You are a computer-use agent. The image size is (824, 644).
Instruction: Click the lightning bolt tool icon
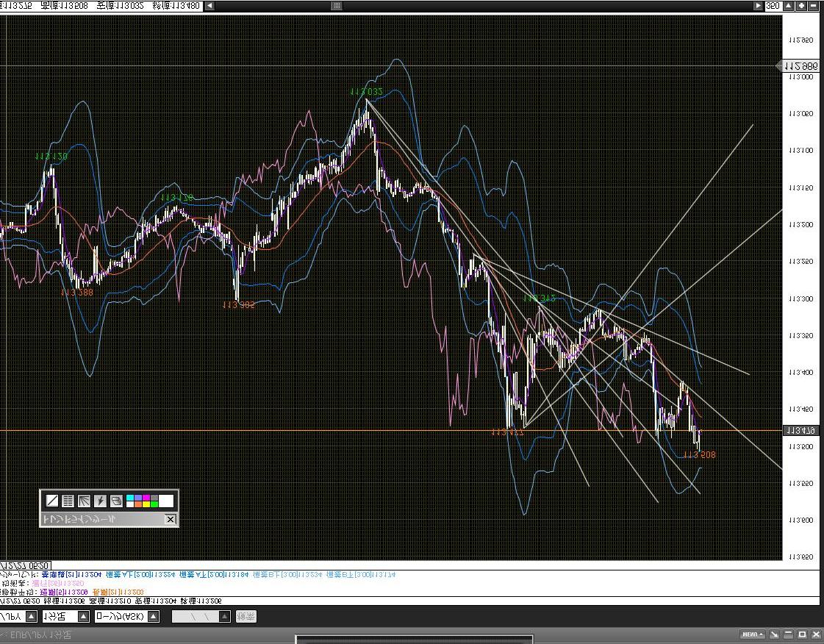tap(100, 501)
